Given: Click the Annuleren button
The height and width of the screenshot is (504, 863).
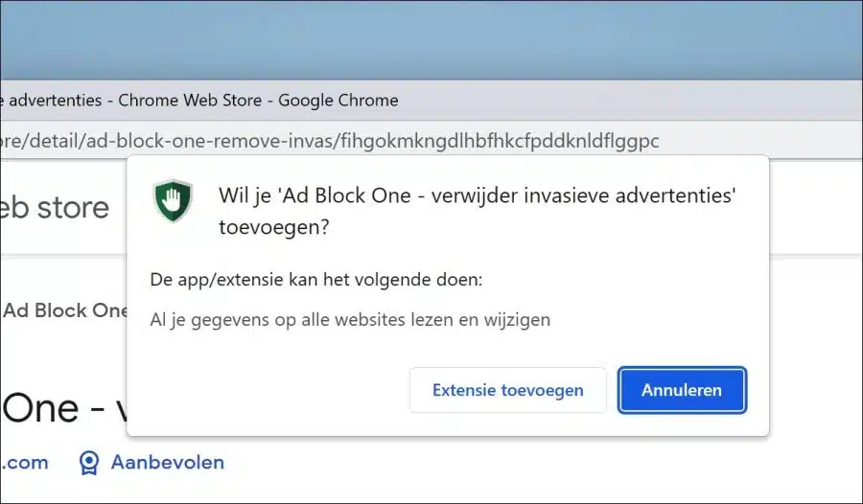Looking at the screenshot, I should pyautogui.click(x=682, y=390).
